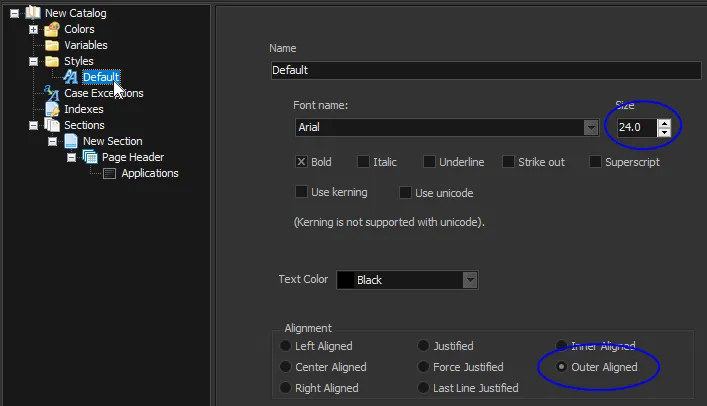Enable the Italic checkbox
This screenshot has height=406, width=707.
coord(361,162)
